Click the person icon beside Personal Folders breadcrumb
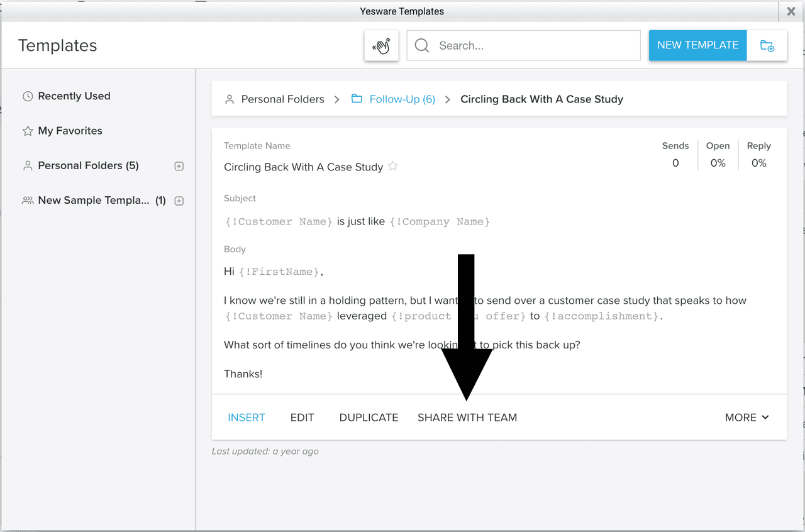The width and height of the screenshot is (805, 532). pyautogui.click(x=230, y=99)
